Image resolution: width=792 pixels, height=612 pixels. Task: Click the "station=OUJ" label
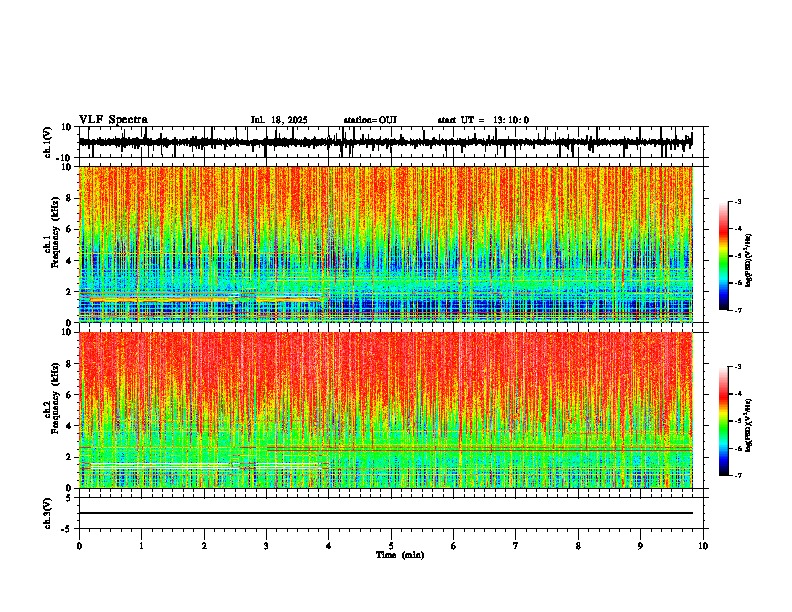pyautogui.click(x=370, y=120)
